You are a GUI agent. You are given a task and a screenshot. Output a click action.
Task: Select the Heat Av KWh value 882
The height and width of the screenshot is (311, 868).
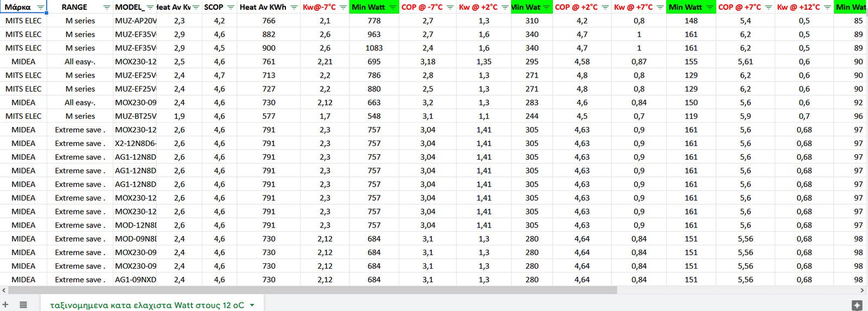click(269, 34)
